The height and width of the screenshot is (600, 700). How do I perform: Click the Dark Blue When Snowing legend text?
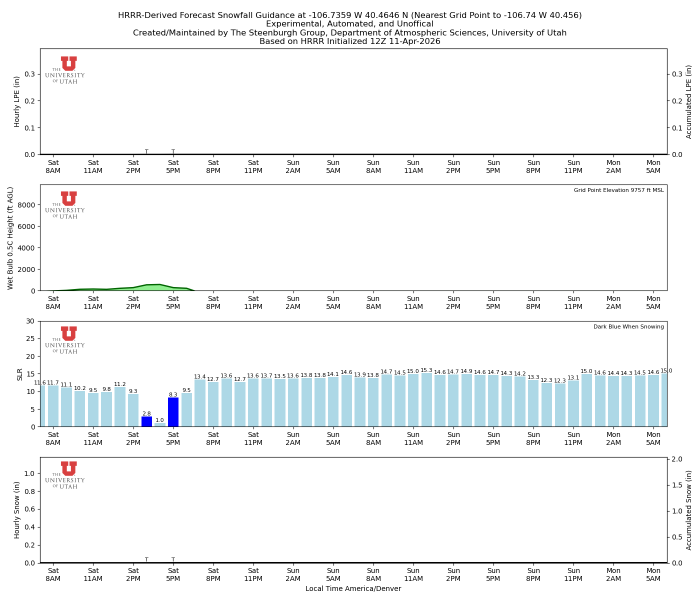(x=628, y=327)
